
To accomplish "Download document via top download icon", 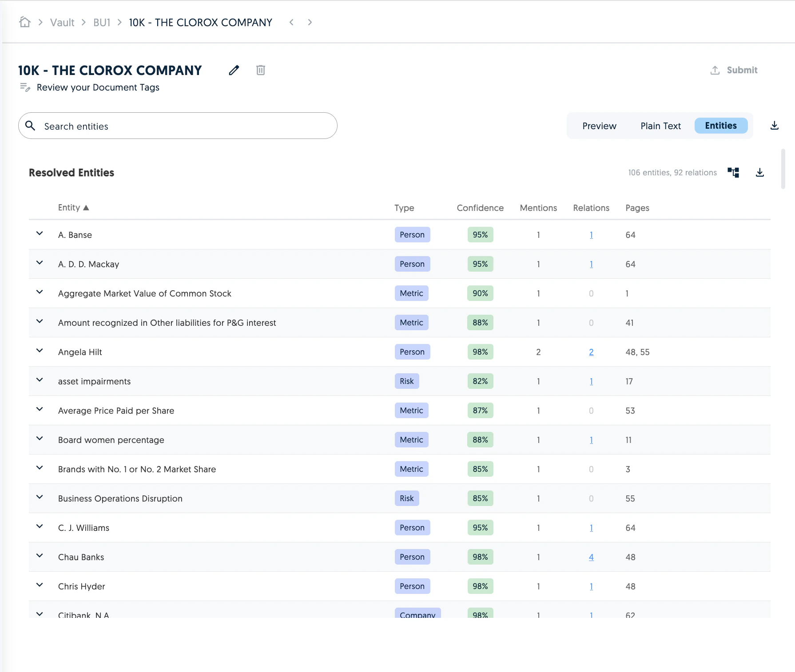I will [775, 126].
